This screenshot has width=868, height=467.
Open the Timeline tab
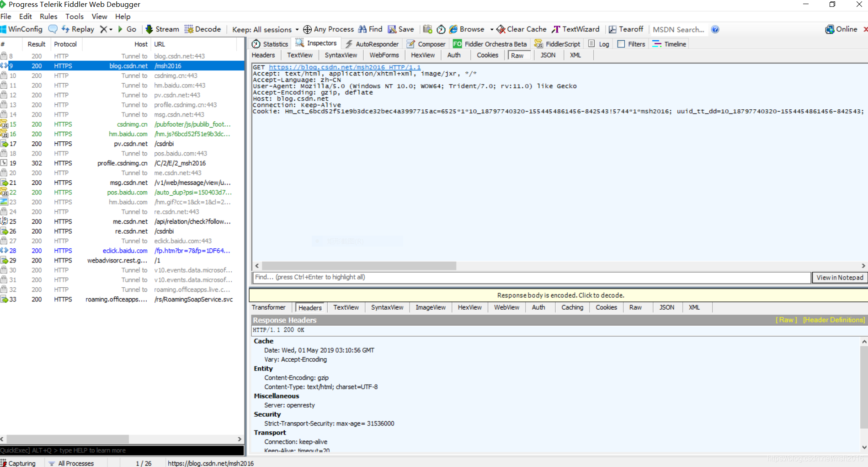pos(669,44)
